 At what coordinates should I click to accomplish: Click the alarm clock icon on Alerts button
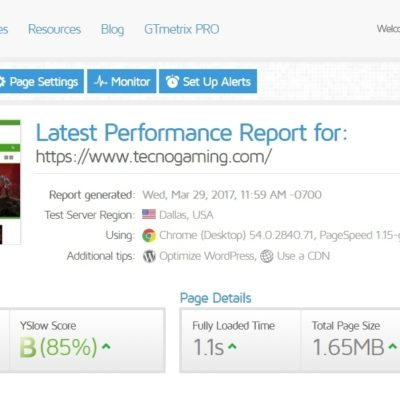[172, 81]
